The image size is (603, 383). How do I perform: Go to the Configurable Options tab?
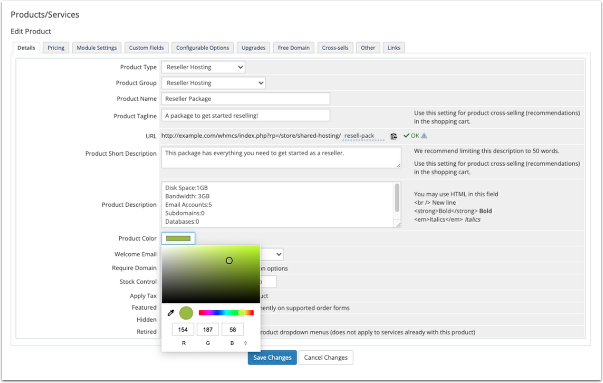click(202, 48)
